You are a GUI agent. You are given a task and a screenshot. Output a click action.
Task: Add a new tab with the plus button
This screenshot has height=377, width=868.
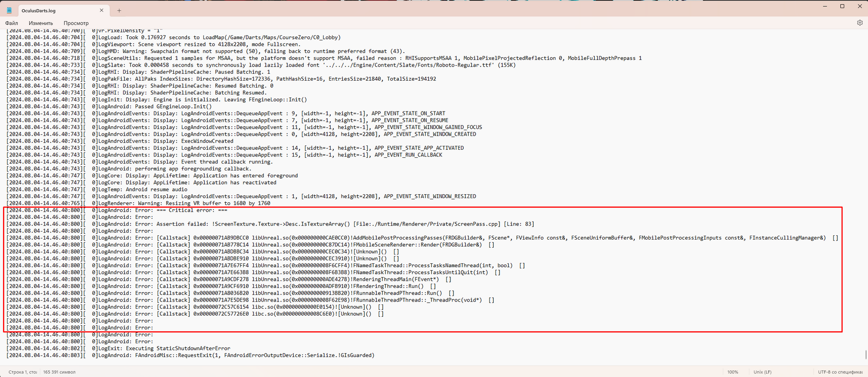coord(119,11)
